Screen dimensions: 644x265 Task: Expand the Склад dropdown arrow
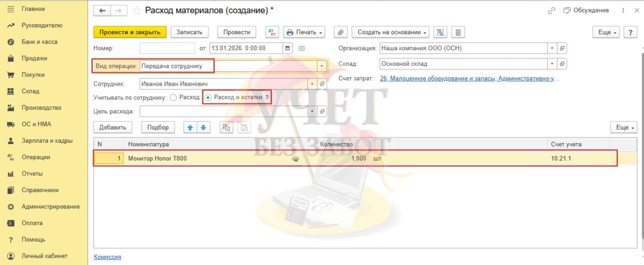[x=552, y=64]
